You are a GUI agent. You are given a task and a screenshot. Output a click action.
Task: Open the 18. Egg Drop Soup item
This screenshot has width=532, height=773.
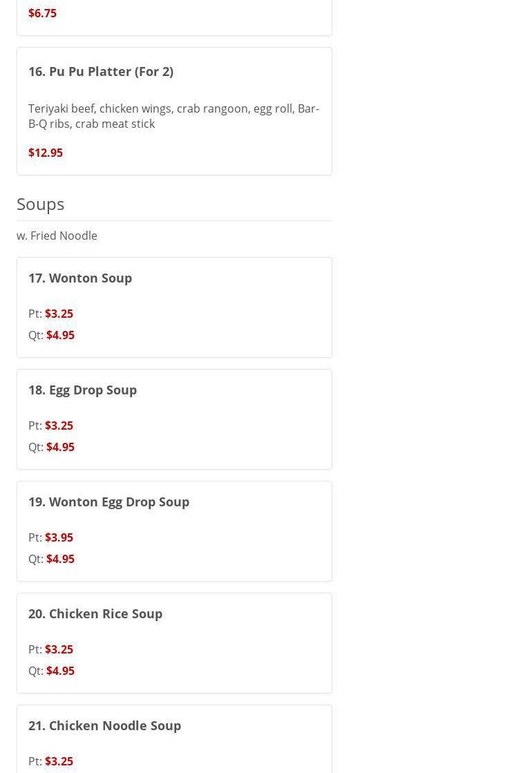point(83,390)
